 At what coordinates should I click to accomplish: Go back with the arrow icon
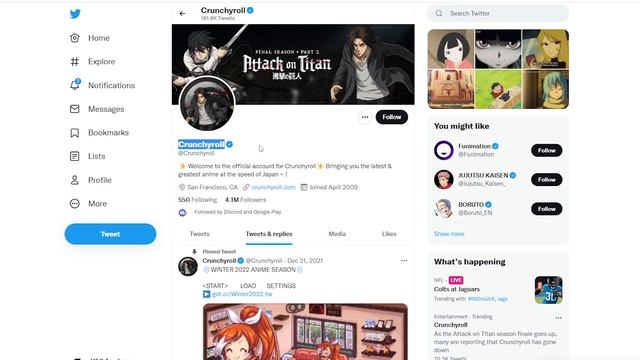point(182,13)
